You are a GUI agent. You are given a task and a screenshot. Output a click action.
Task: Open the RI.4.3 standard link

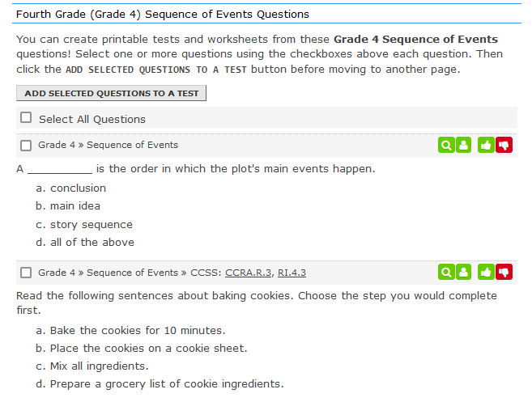(292, 273)
